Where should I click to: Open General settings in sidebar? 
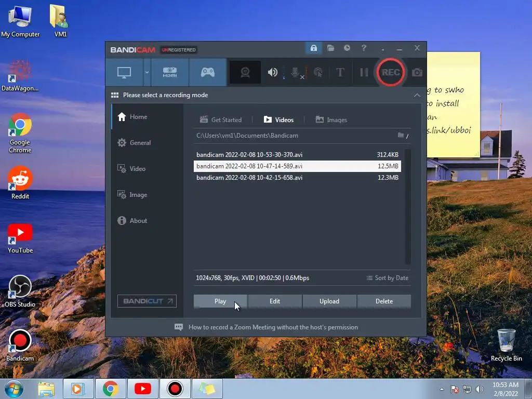147,143
